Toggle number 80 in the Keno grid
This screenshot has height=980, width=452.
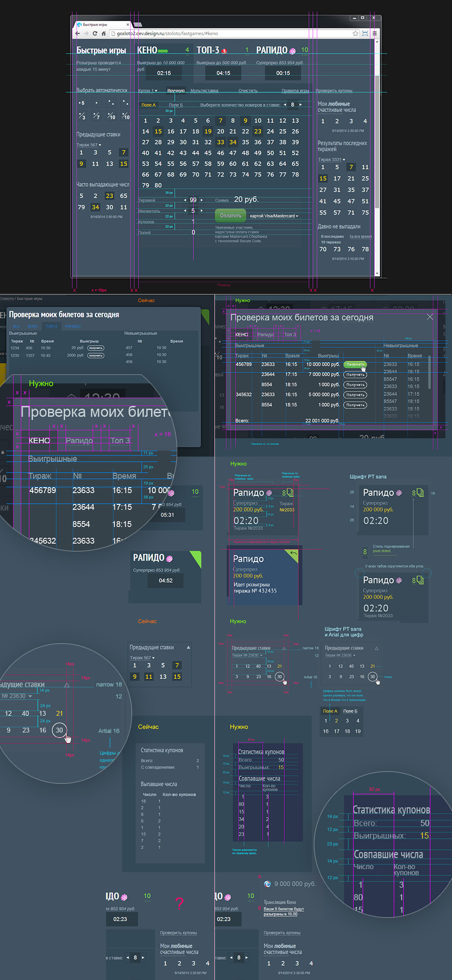[x=158, y=185]
